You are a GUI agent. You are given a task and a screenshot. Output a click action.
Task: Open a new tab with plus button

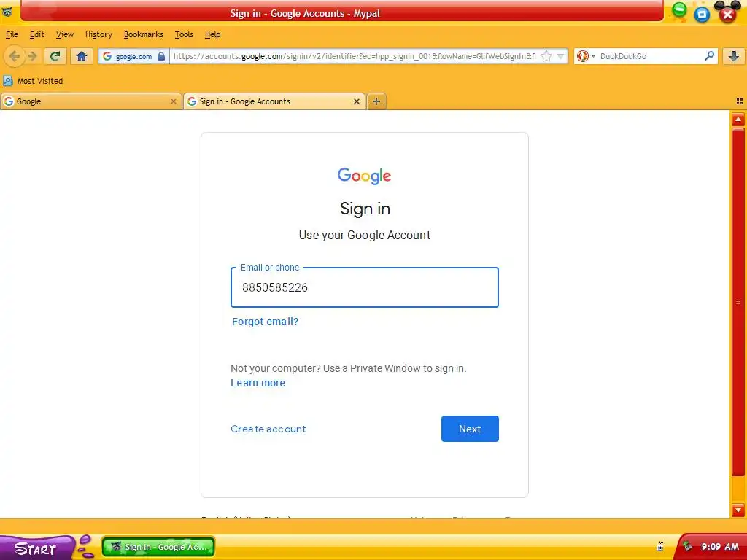[376, 101]
